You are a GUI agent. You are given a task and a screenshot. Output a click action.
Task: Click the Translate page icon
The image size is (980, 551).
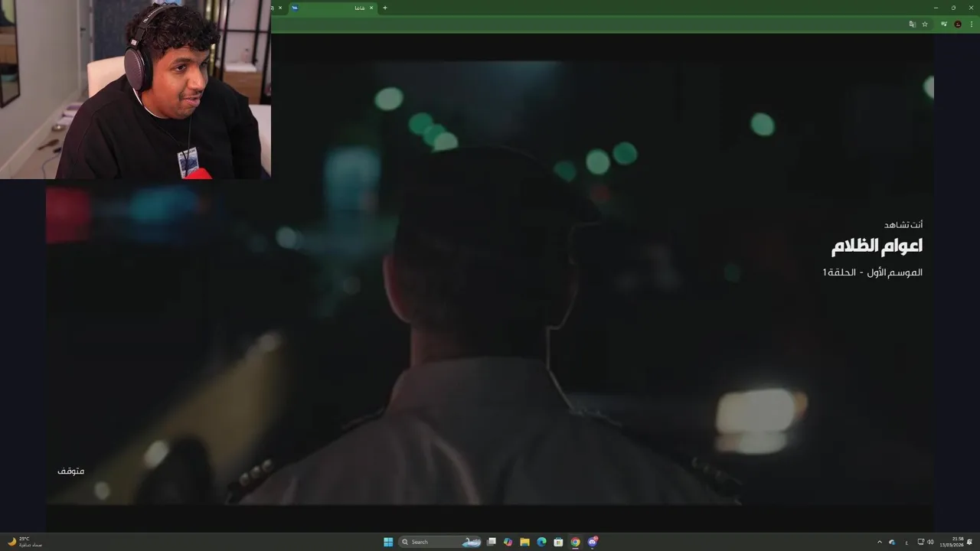(x=912, y=24)
